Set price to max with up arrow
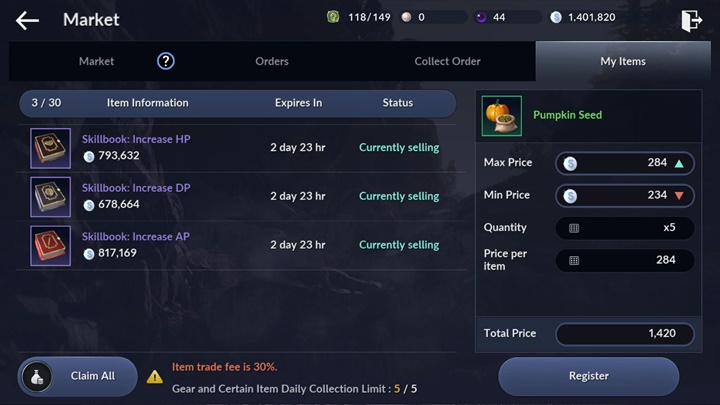This screenshot has height=405, width=720. click(680, 163)
